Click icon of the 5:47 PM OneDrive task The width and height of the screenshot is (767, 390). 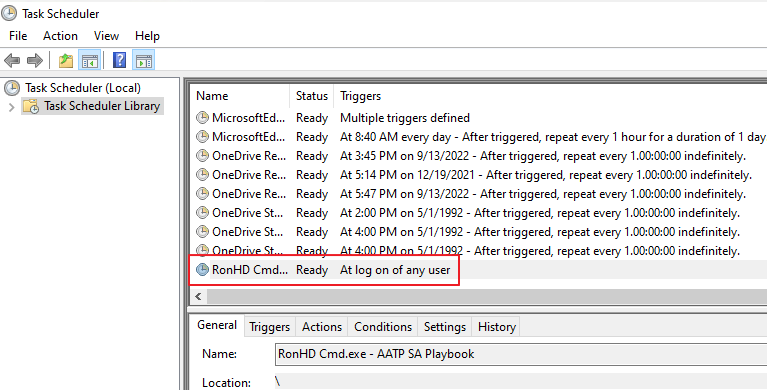pos(202,193)
